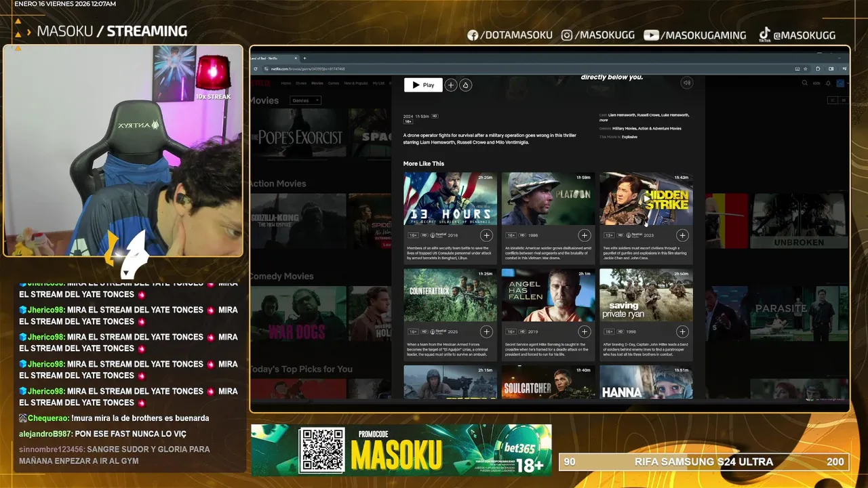Open browser extensions puzzle icon
The width and height of the screenshot is (868, 488).
818,68
